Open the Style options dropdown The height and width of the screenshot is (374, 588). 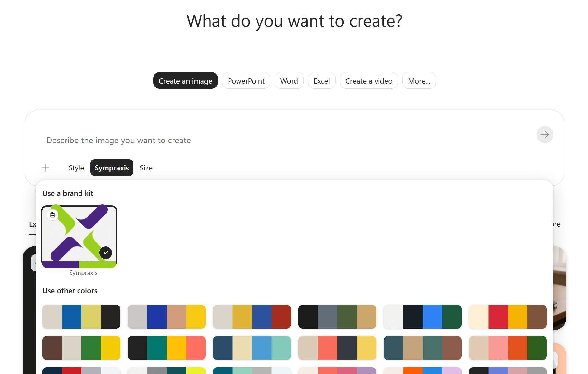pos(76,168)
